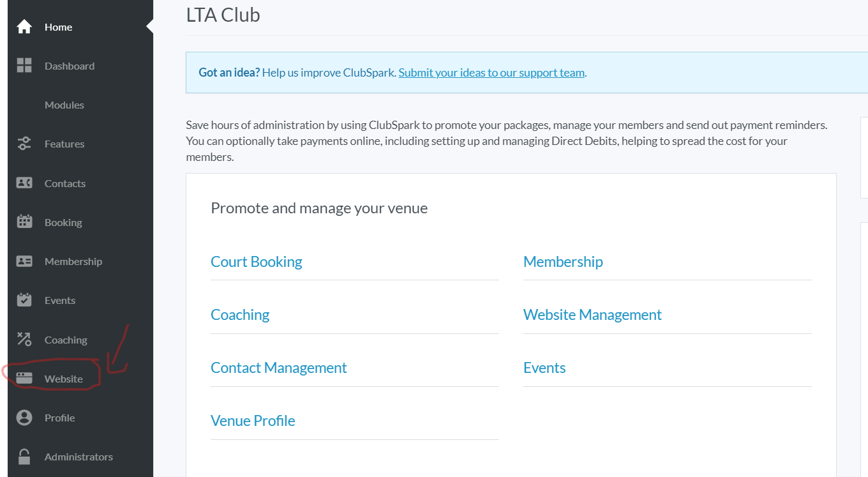The image size is (868, 477).
Task: Select the Membership ID card icon
Action: 24,261
